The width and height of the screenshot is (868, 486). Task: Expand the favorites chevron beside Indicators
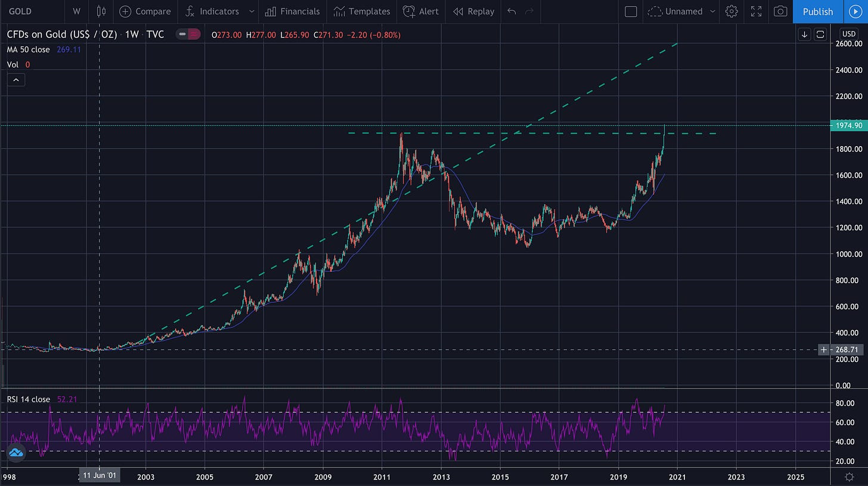(252, 11)
